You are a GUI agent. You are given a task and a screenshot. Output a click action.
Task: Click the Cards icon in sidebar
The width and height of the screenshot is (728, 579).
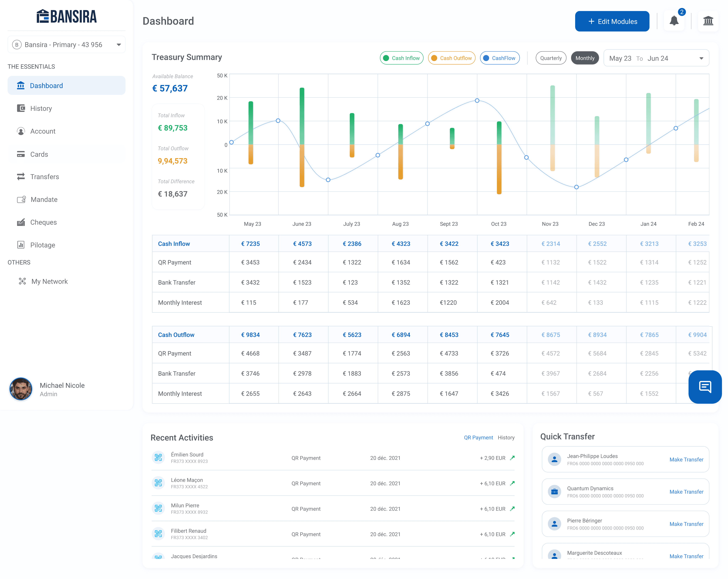pyautogui.click(x=21, y=154)
